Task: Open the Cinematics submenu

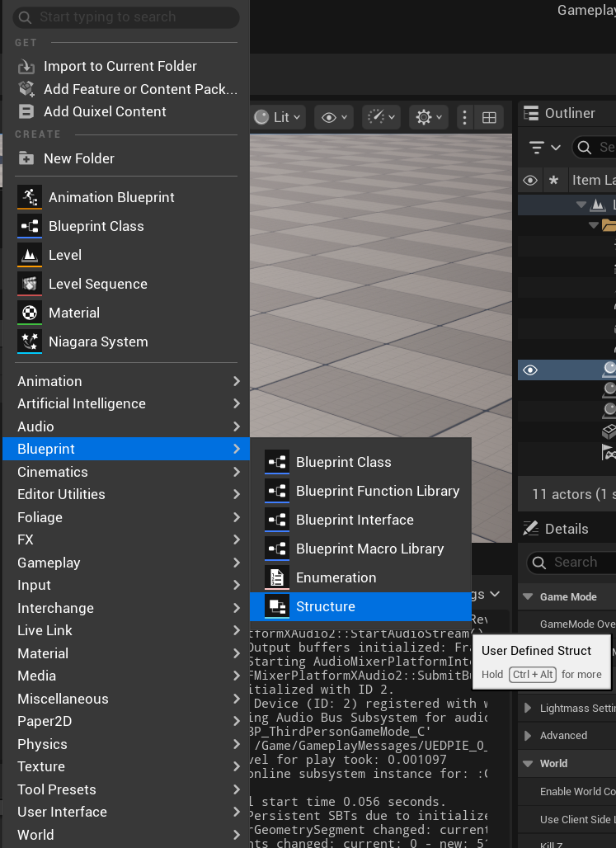Action: pyautogui.click(x=126, y=472)
